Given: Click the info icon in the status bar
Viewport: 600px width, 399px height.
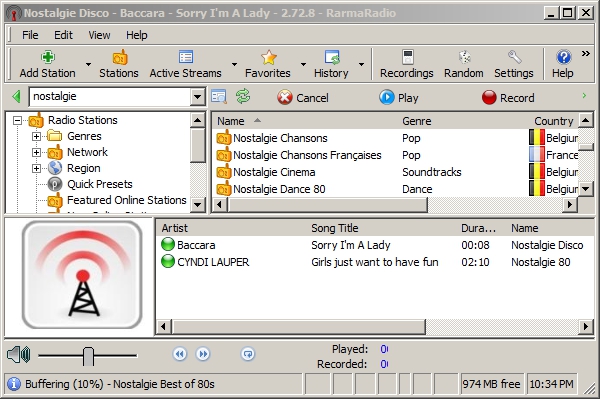Looking at the screenshot, I should click(14, 384).
